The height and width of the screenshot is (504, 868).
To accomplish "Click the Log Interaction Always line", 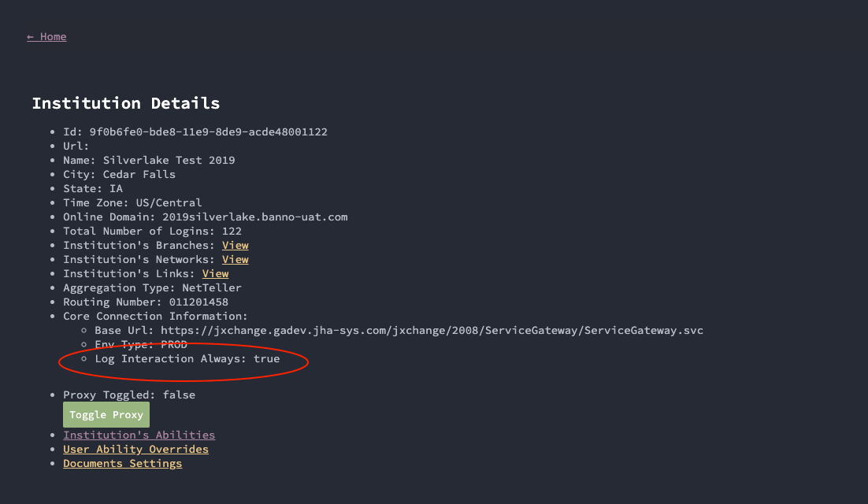I will pyautogui.click(x=187, y=359).
